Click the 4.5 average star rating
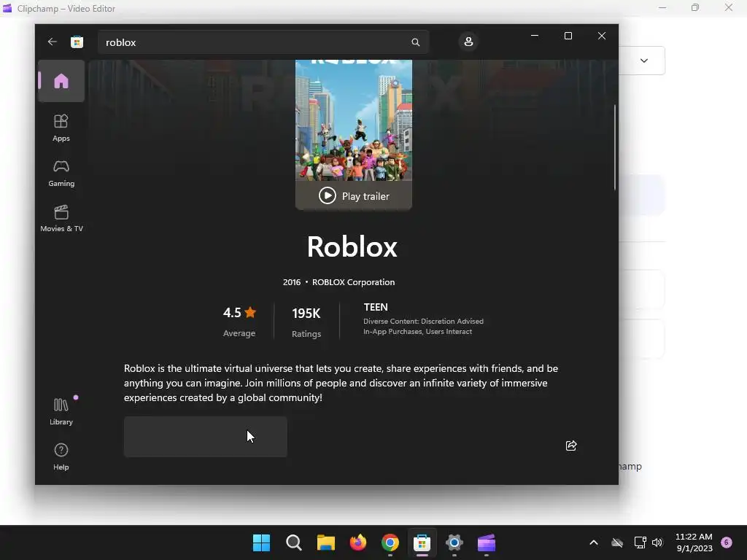The height and width of the screenshot is (560, 747). click(239, 312)
